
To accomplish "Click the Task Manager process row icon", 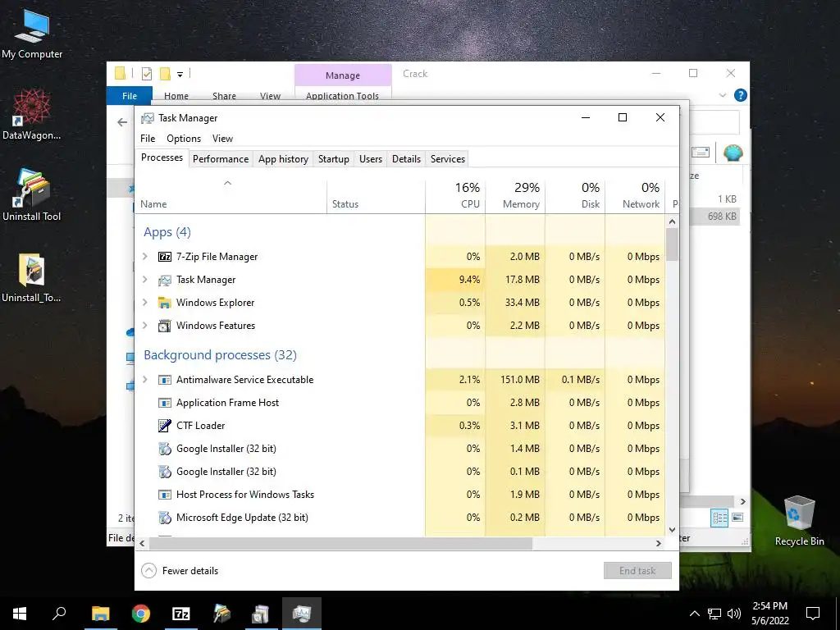I will tap(164, 280).
